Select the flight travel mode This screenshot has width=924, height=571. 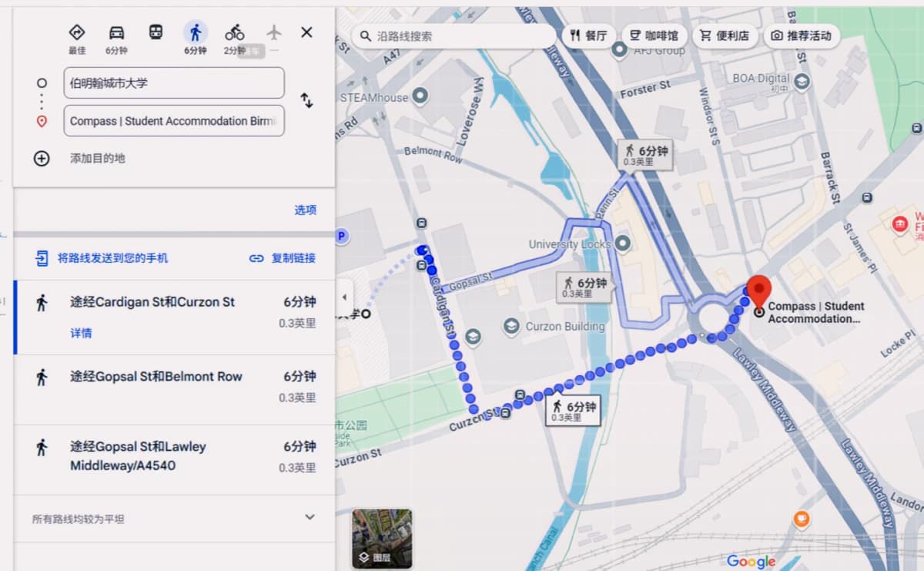pyautogui.click(x=274, y=32)
